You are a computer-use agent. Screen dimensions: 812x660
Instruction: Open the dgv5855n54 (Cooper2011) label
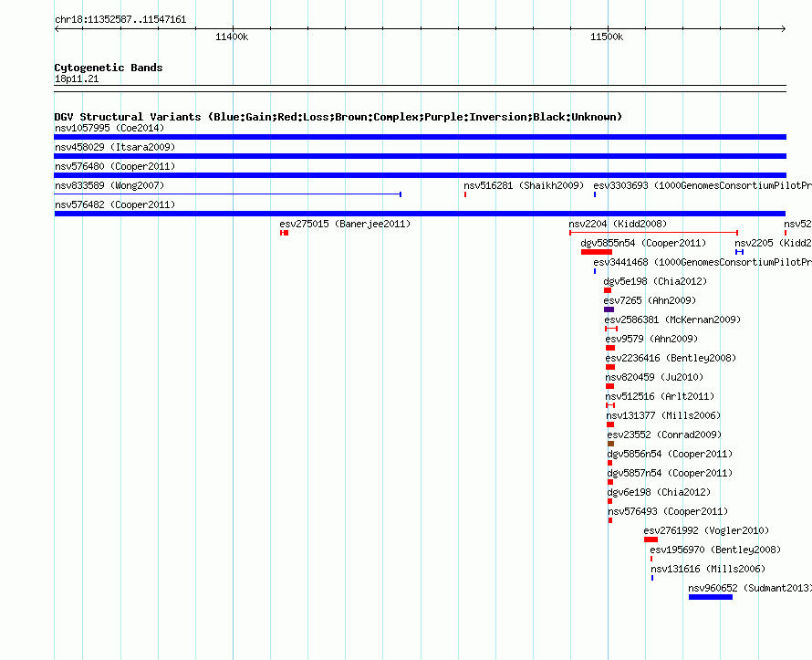click(643, 243)
